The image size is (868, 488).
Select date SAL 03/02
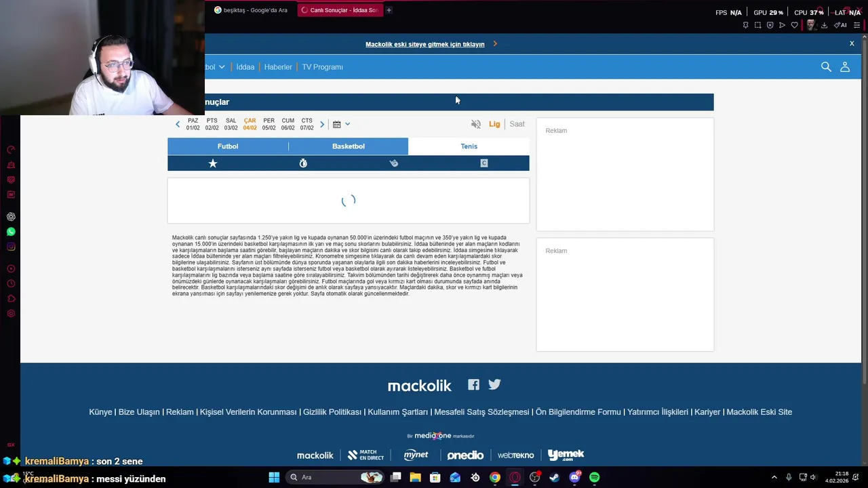[231, 124]
